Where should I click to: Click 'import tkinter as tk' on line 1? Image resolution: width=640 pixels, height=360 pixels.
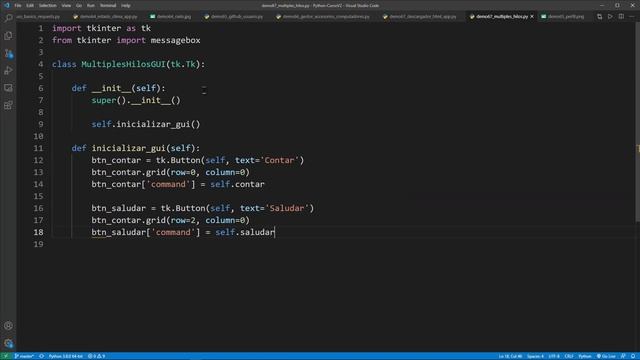(x=102, y=28)
